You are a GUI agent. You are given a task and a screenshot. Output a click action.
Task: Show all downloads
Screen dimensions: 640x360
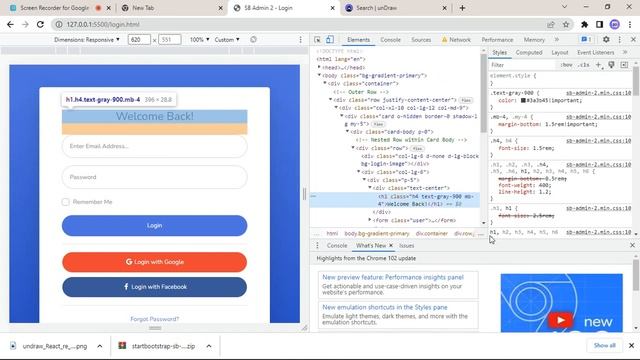[x=604, y=345]
